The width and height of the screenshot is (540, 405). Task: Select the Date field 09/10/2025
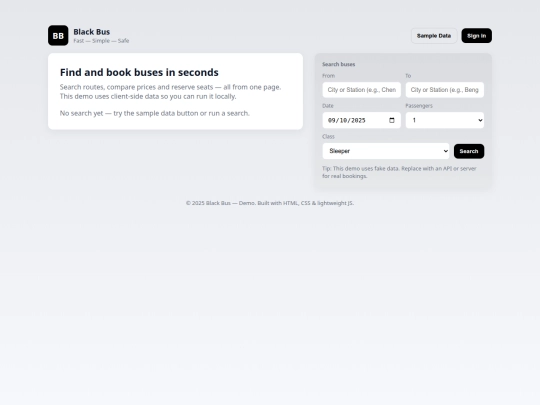click(362, 120)
